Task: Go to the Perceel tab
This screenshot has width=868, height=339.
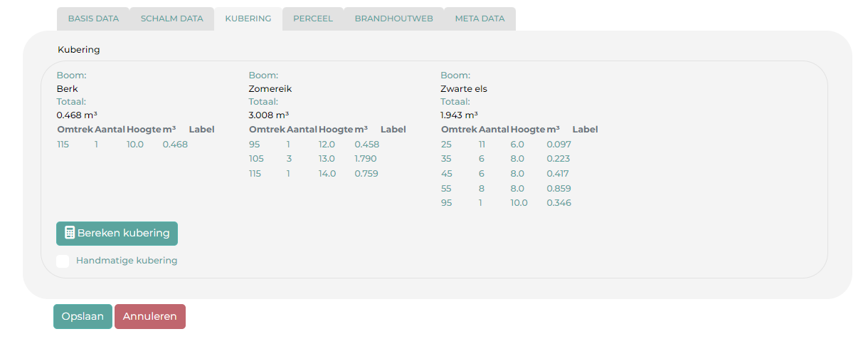Action: click(x=313, y=19)
